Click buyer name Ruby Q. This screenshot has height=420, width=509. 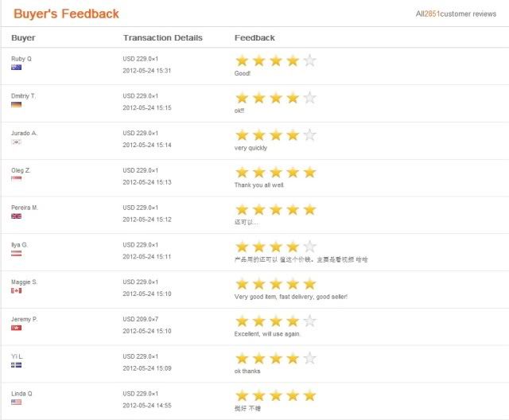(x=21, y=59)
